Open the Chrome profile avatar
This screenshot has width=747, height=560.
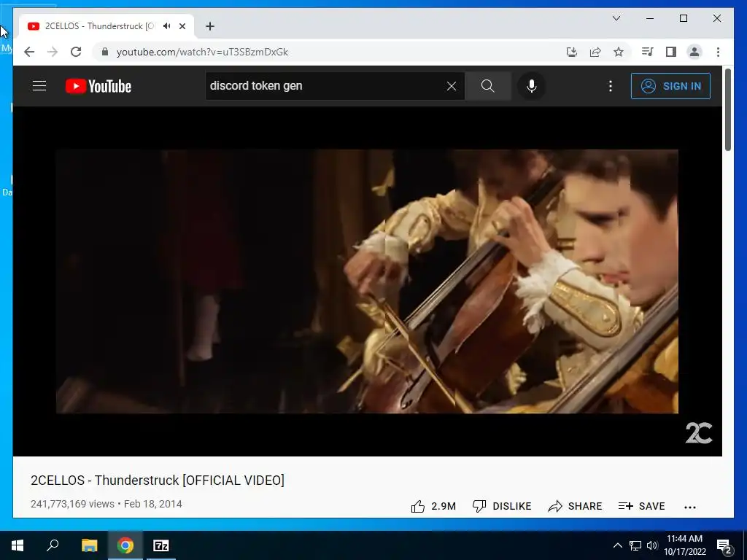(694, 52)
